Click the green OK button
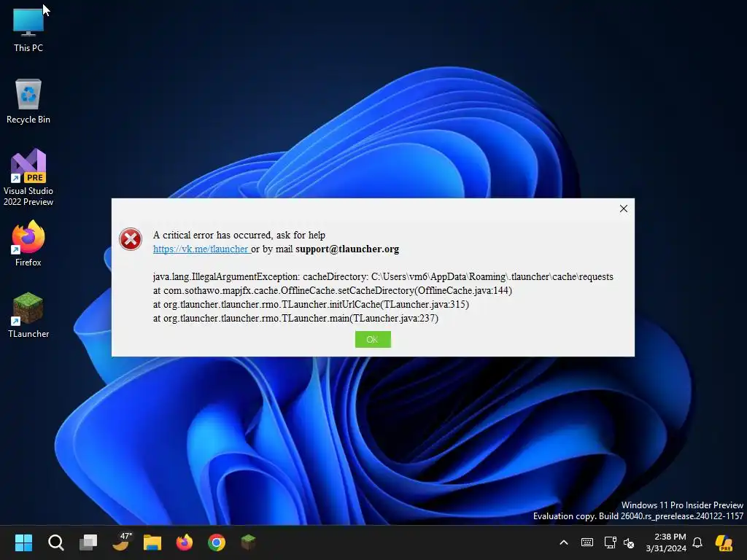This screenshot has height=560, width=747. coord(373,339)
